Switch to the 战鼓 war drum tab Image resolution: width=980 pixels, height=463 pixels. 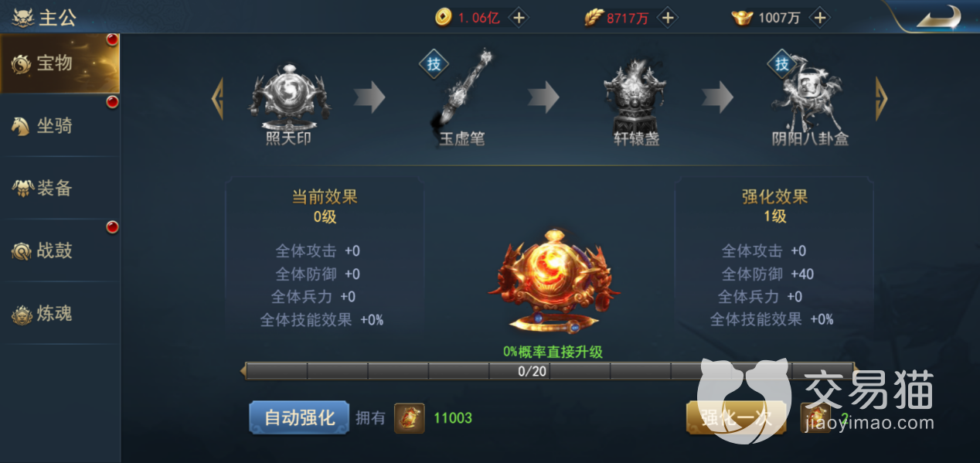[60, 251]
